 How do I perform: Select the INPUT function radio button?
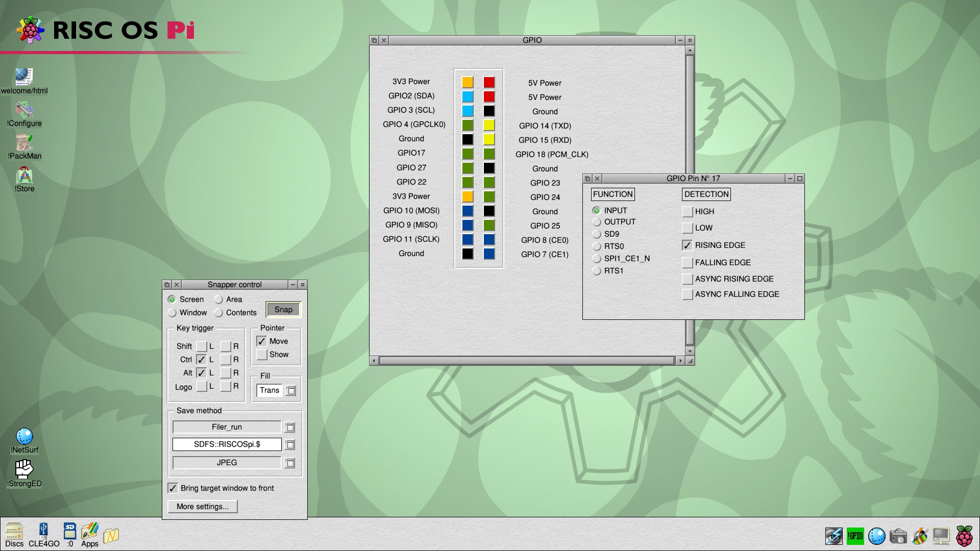(596, 210)
